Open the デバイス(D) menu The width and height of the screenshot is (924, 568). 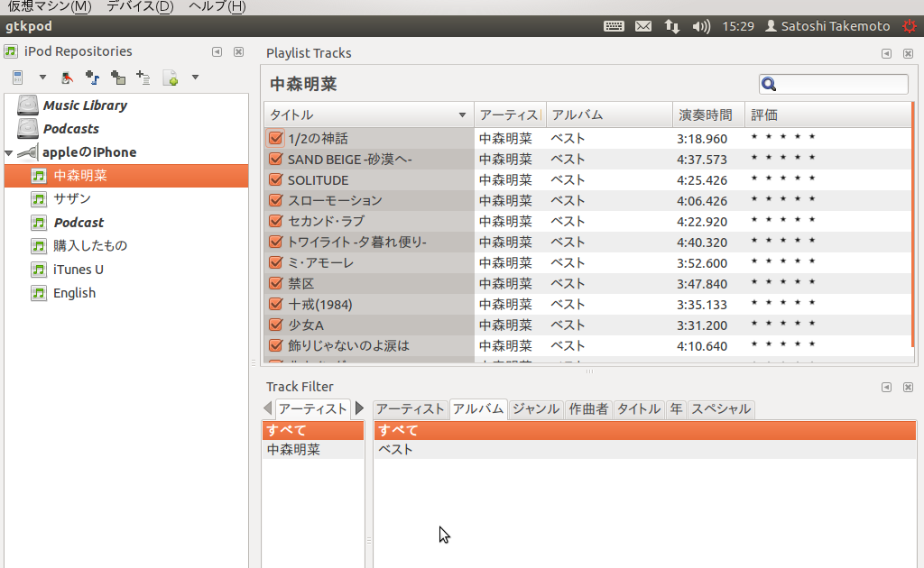(x=140, y=6)
